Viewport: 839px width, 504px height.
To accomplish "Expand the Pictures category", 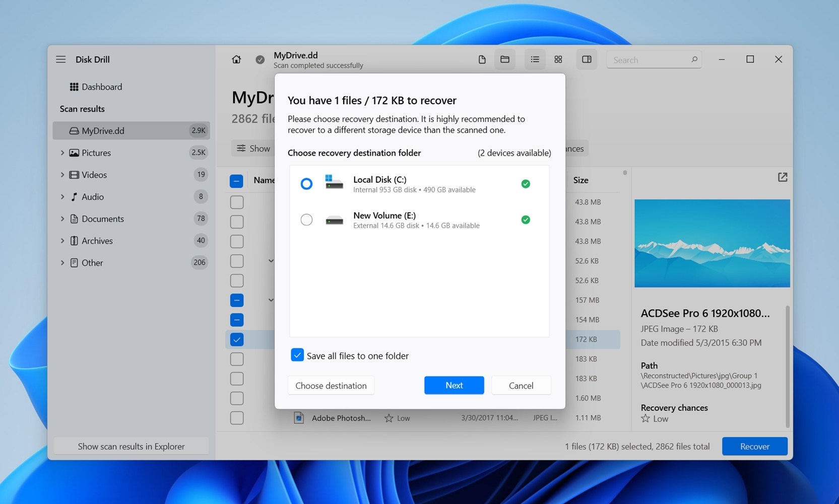I will coord(62,153).
